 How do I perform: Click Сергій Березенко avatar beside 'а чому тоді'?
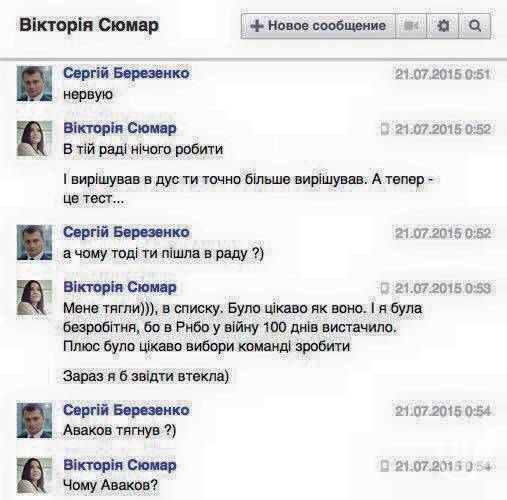pyautogui.click(x=35, y=242)
